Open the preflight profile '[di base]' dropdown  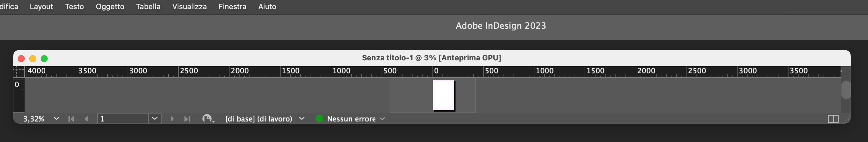302,118
